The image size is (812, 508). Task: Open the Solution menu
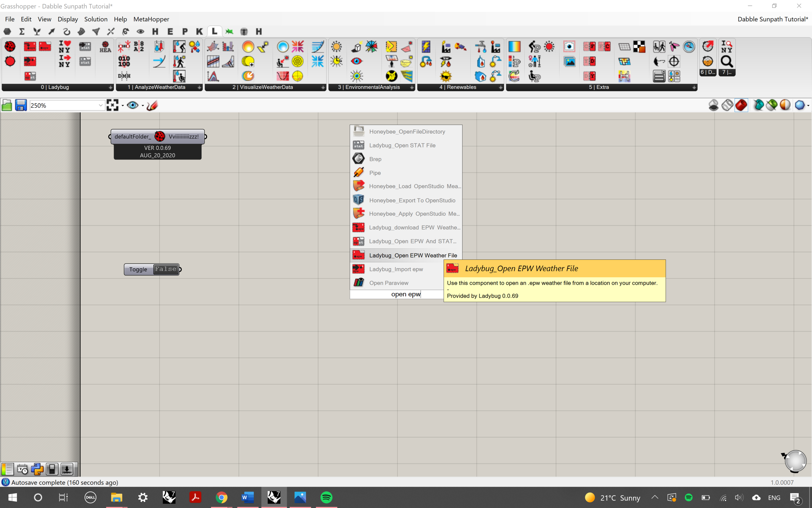[96, 19]
